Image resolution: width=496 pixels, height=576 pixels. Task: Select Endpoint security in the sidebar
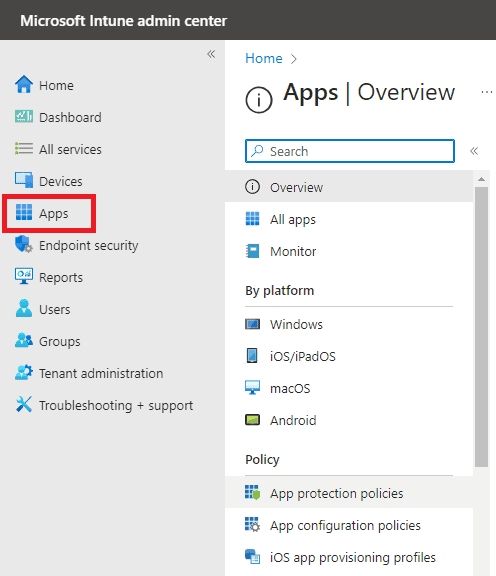tap(89, 245)
